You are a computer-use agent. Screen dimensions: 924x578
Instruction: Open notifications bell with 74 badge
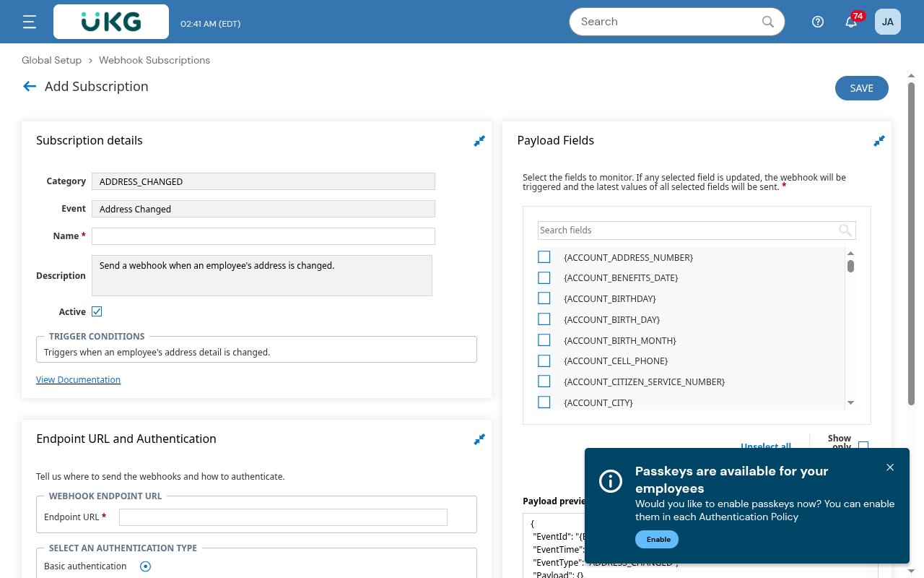(x=852, y=22)
